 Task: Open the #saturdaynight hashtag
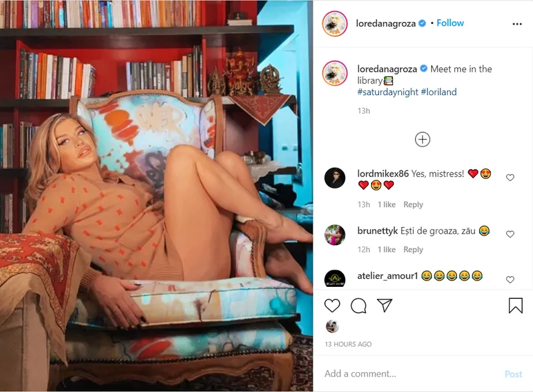pos(388,92)
